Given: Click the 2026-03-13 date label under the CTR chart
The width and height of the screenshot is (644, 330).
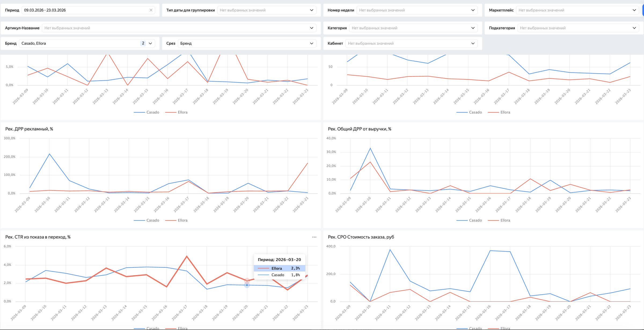Looking at the screenshot, I should coord(100,313).
